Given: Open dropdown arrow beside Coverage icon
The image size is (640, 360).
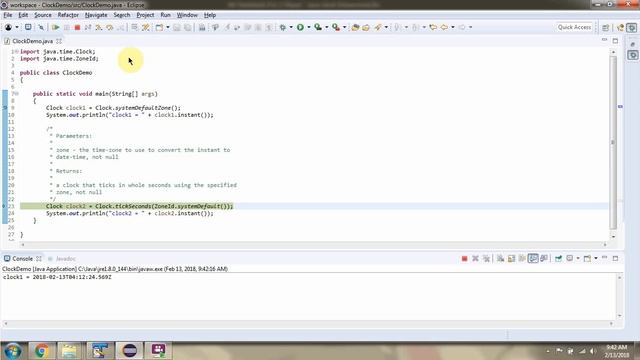Looking at the screenshot, I should point(326,27).
